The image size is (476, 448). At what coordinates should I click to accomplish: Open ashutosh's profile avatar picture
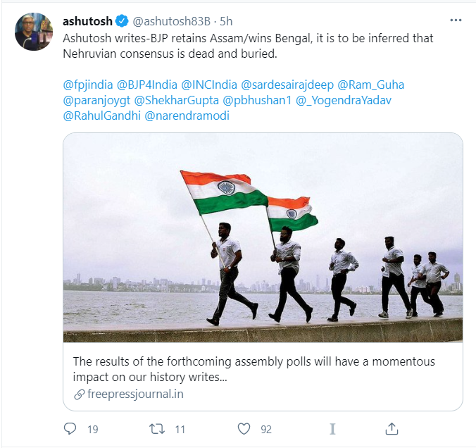click(34, 32)
